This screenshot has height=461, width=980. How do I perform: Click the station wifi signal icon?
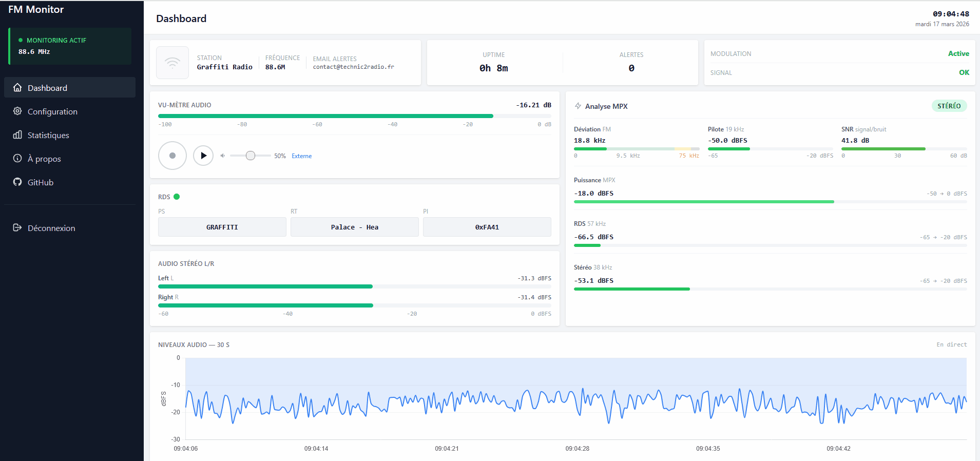(172, 63)
